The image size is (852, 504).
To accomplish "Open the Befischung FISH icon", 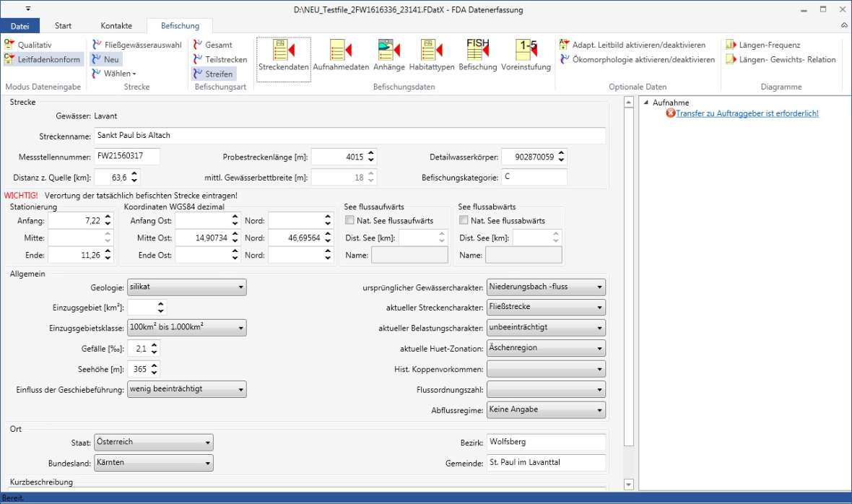I will 477,56.
